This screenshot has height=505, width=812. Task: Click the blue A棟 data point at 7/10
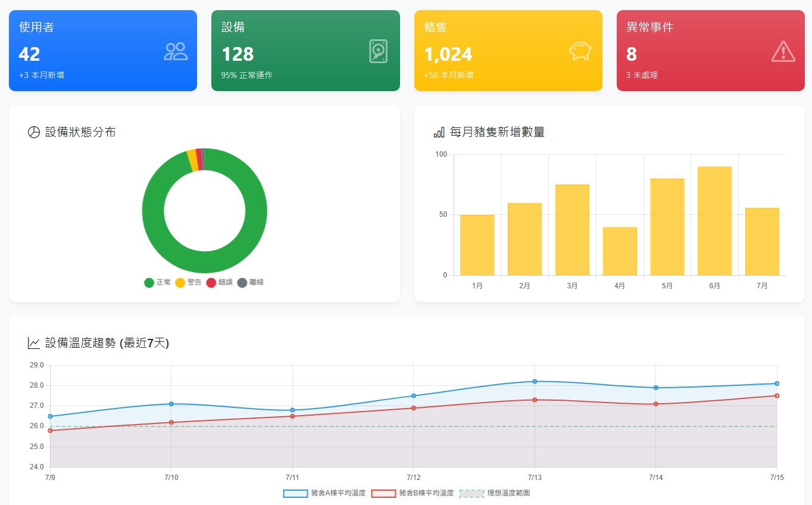coord(171,404)
